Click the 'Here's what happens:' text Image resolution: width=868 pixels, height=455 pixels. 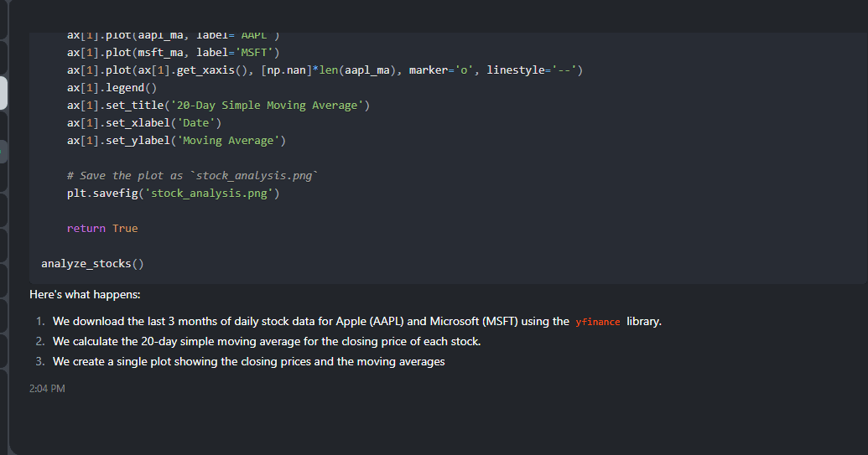85,295
